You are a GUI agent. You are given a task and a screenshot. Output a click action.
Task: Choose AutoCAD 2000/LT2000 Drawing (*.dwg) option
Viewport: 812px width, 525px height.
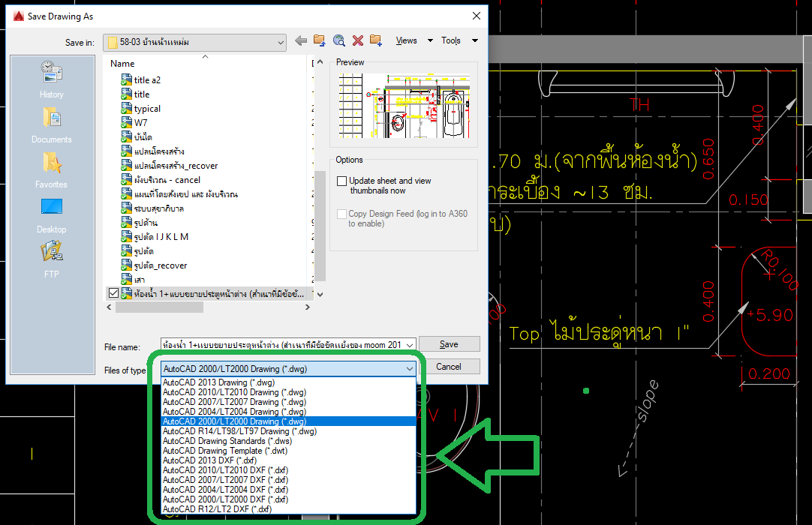point(288,421)
